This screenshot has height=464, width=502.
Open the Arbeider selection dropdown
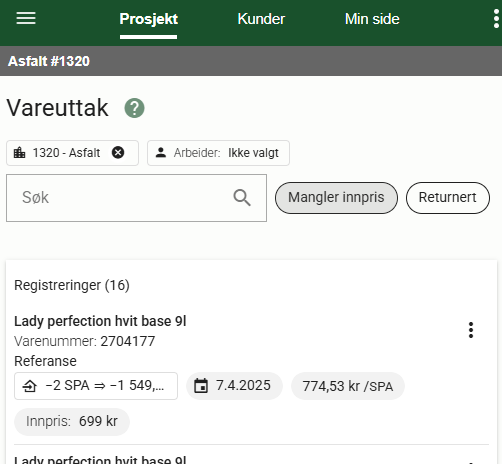[218, 153]
